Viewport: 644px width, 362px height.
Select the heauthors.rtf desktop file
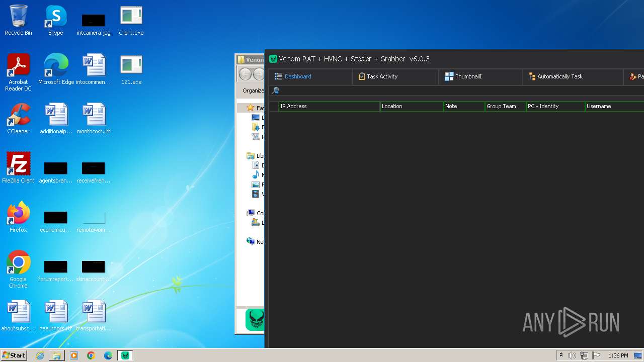(56, 316)
